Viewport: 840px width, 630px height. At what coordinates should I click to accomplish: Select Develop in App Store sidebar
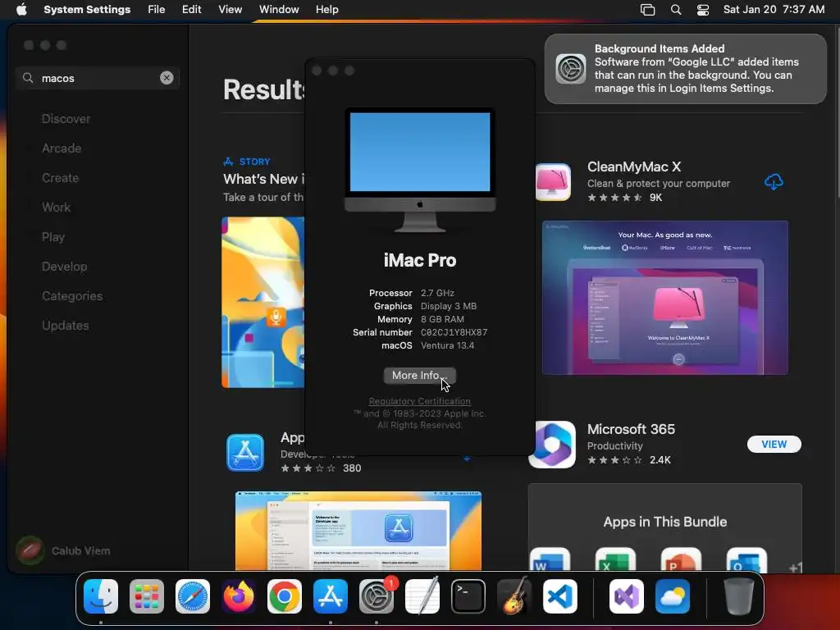pyautogui.click(x=64, y=267)
